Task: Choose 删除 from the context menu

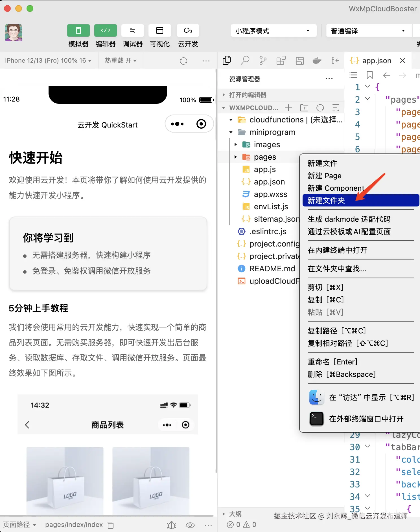Action: tap(361, 374)
